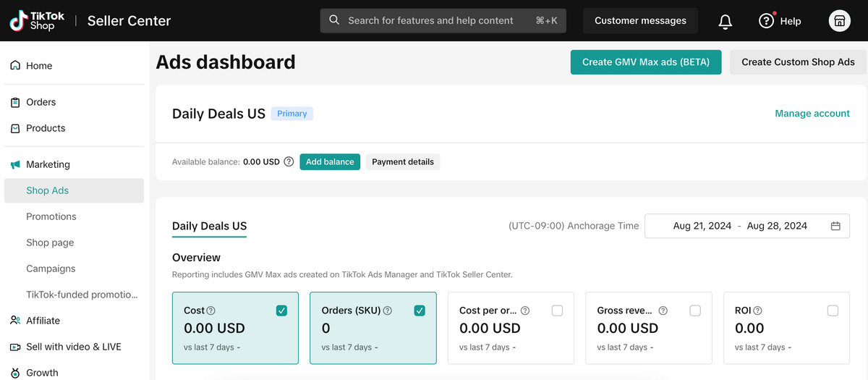Switch to the Daily Deals US tab
The image size is (868, 380).
209,226
